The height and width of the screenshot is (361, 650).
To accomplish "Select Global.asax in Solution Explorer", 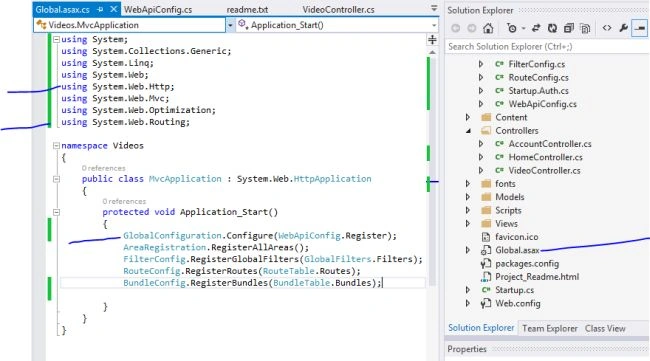I will [517, 250].
